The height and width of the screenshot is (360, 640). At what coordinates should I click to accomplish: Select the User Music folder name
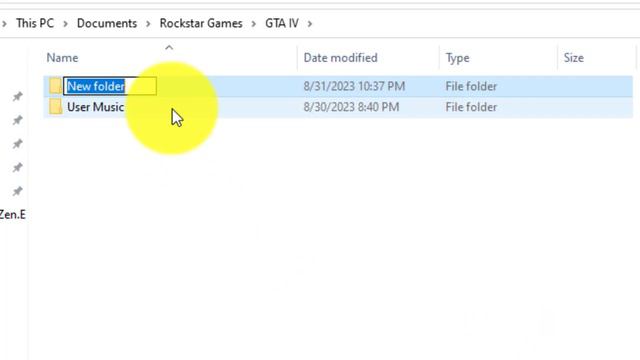[96, 107]
